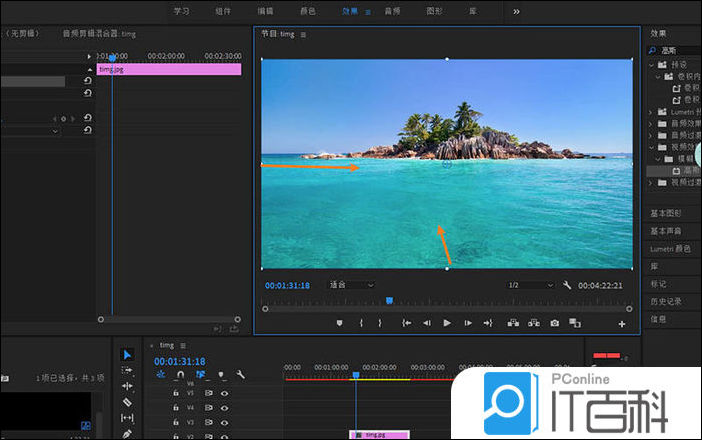Open the 1/2 playback resolution dropdown

[x=529, y=285]
